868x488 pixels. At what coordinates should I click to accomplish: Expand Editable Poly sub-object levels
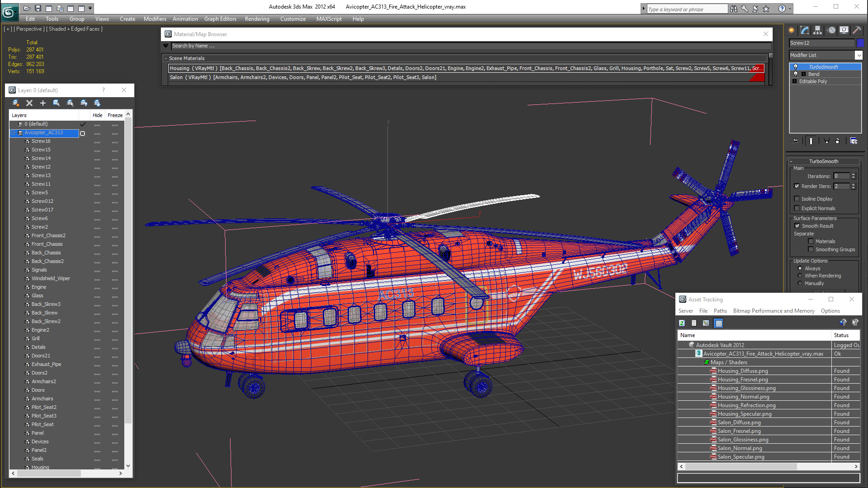pos(794,81)
